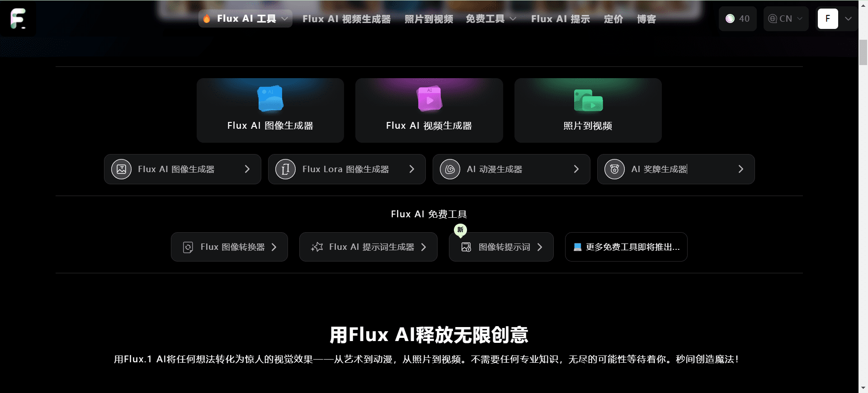Click the green 照片到视频 folder icon
Image resolution: width=868 pixels, height=393 pixels.
click(588, 100)
